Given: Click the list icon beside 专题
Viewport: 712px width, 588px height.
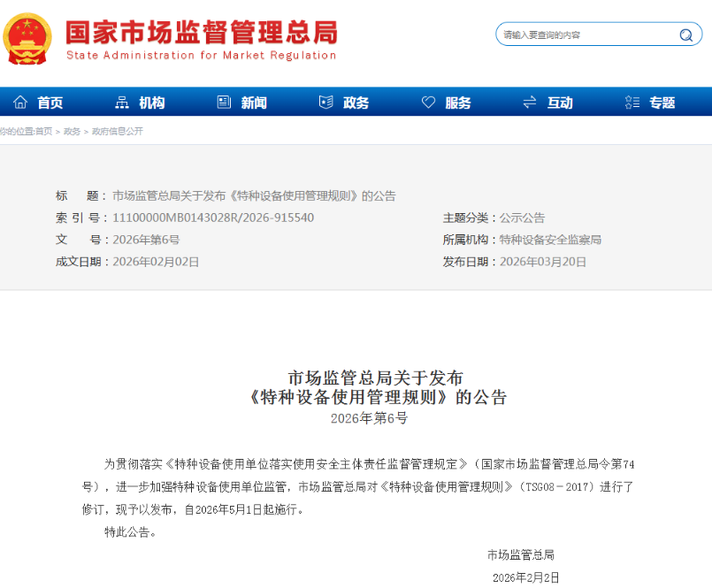Looking at the screenshot, I should [632, 103].
